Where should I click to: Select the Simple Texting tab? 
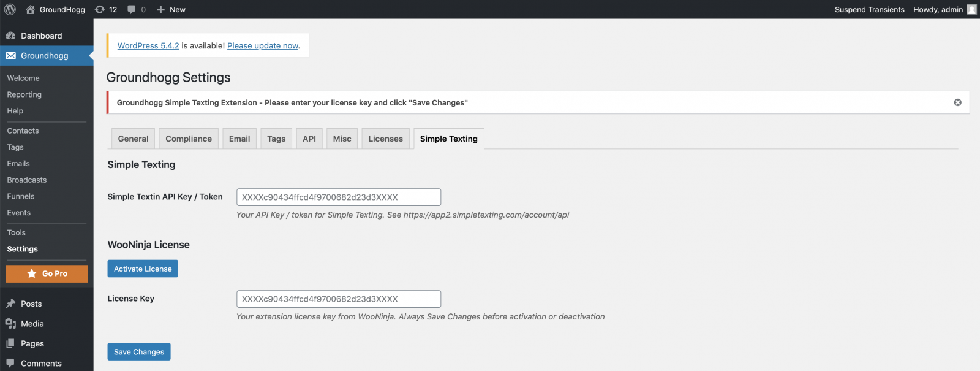[x=449, y=139]
